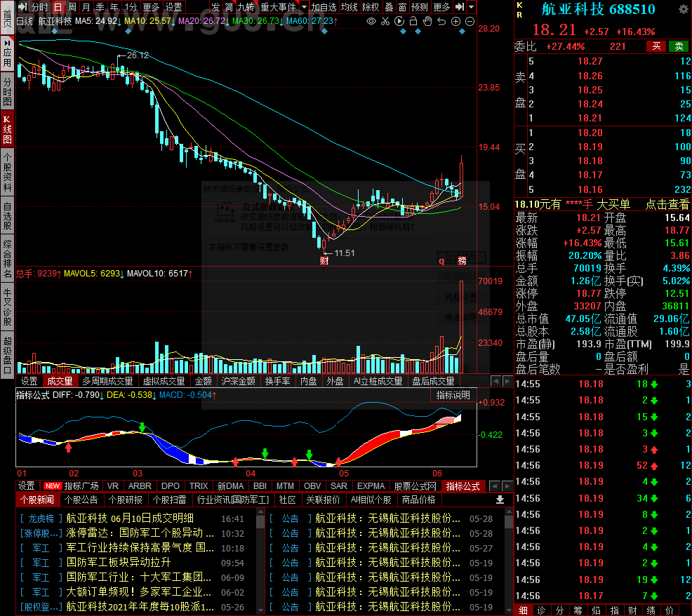Open the 应用 sidebar tab
The width and height of the screenshot is (692, 616).
coord(7,53)
